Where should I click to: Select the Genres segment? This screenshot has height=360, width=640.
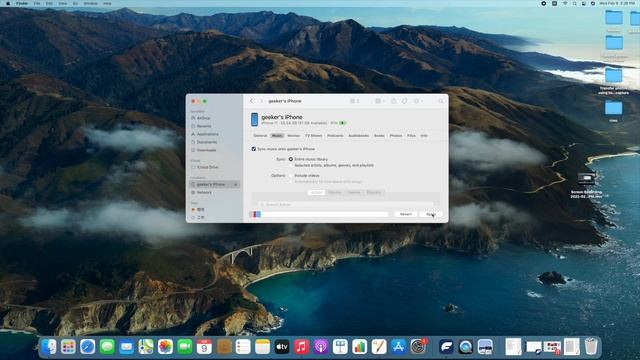pyautogui.click(x=354, y=192)
